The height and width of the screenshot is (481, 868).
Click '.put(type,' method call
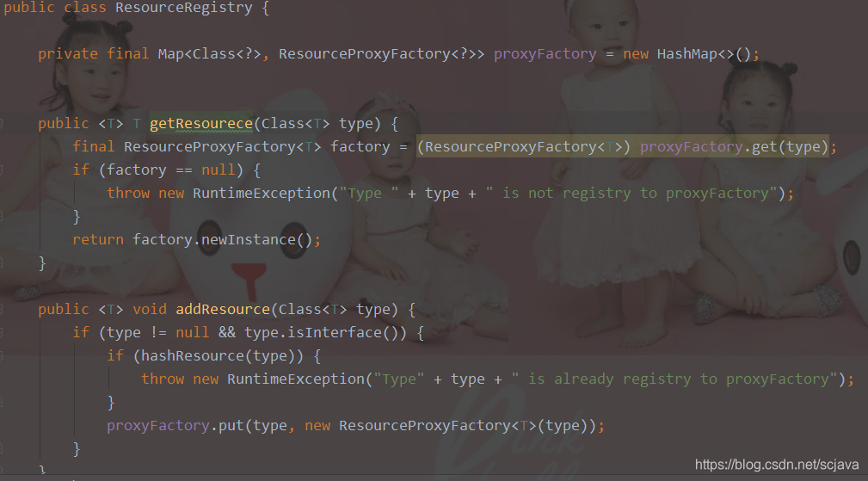click(252, 426)
